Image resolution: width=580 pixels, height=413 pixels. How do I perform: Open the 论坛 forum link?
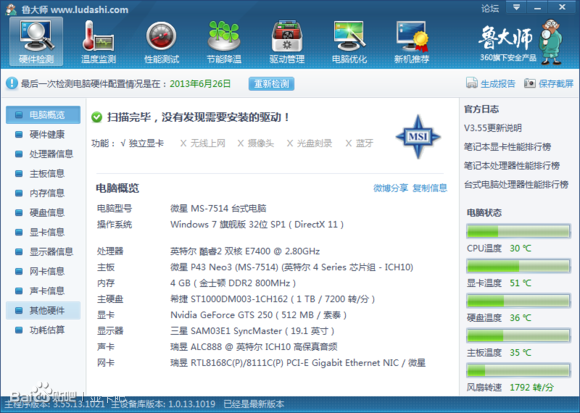[x=490, y=8]
